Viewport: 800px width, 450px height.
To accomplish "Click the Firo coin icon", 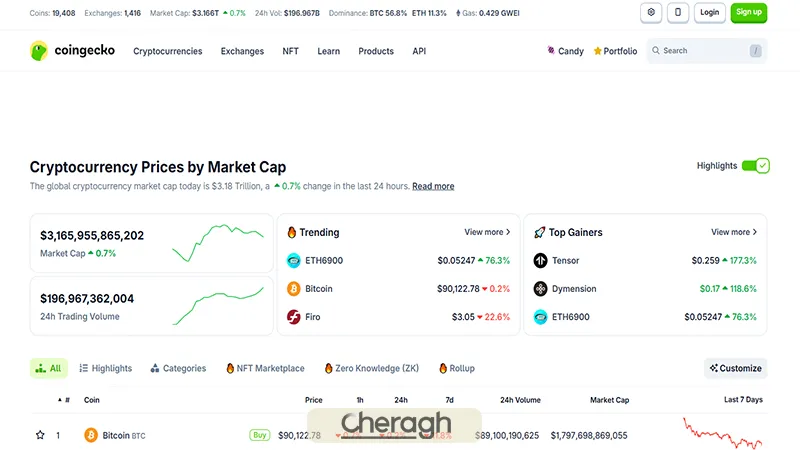I will [294, 317].
